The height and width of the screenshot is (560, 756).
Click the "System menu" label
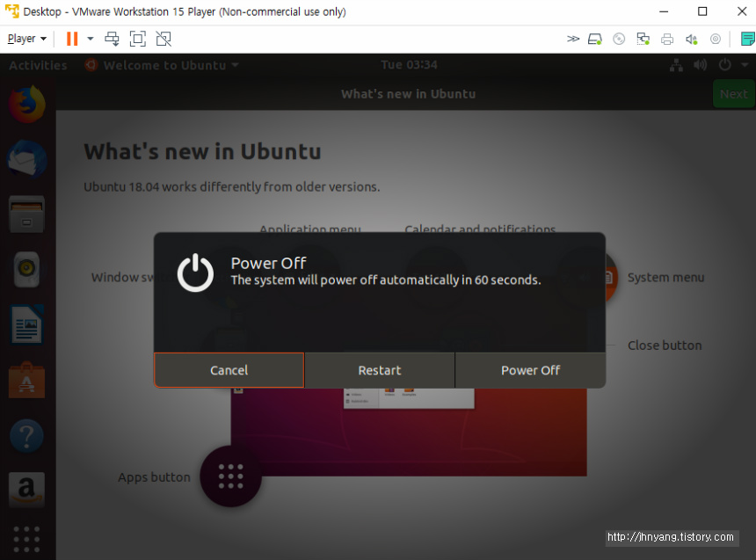click(665, 277)
